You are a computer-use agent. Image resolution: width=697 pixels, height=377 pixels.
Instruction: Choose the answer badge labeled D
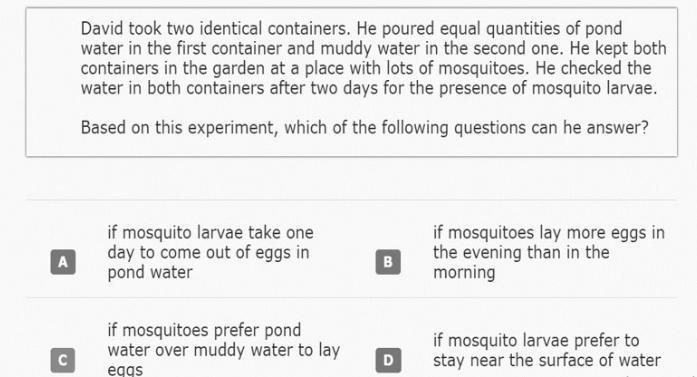(x=388, y=360)
